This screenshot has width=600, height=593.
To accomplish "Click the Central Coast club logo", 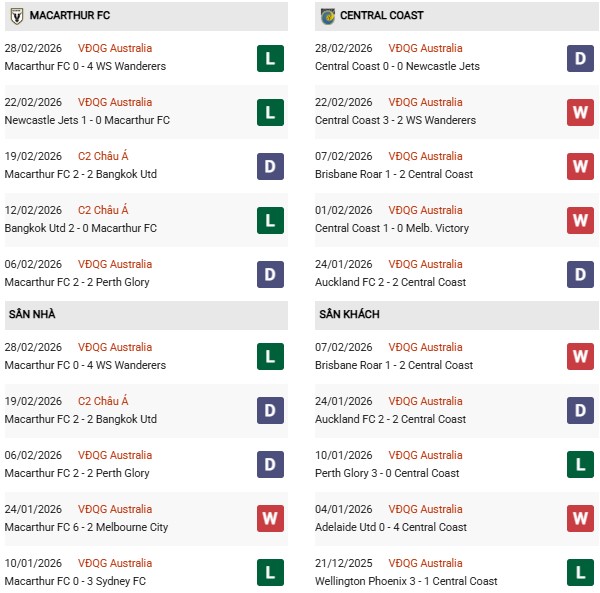I will tap(328, 16).
